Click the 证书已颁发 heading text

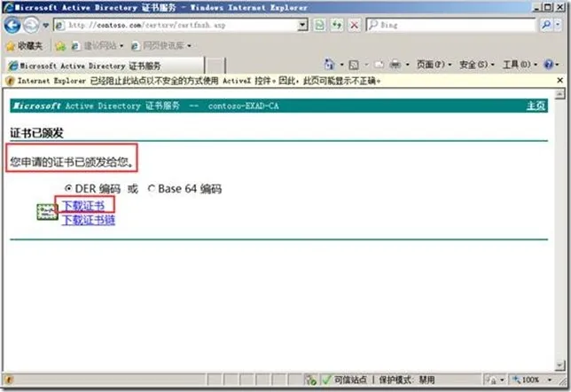click(x=36, y=133)
